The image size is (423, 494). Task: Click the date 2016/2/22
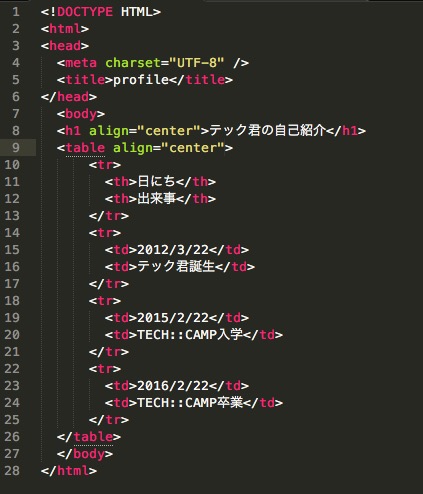(173, 386)
